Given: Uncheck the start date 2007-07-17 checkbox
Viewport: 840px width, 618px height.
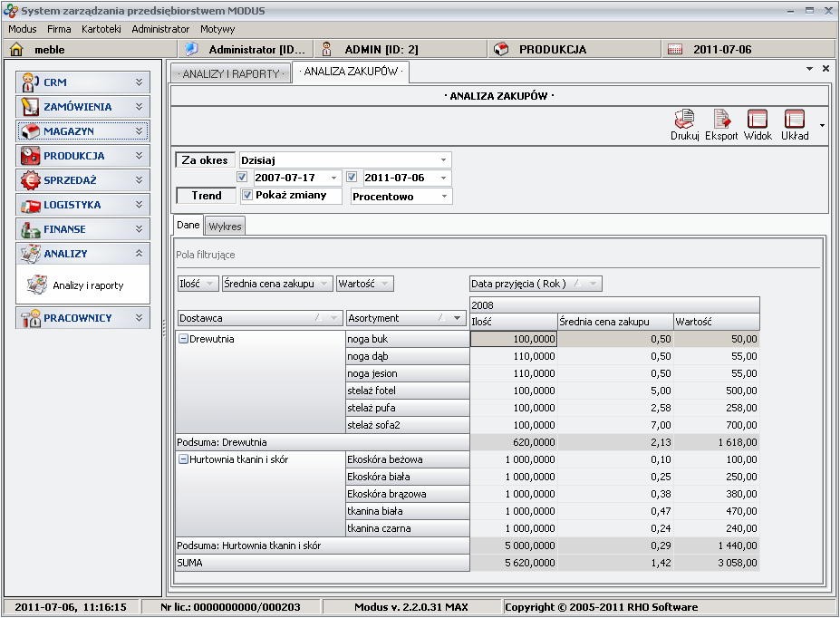Looking at the screenshot, I should (242, 178).
